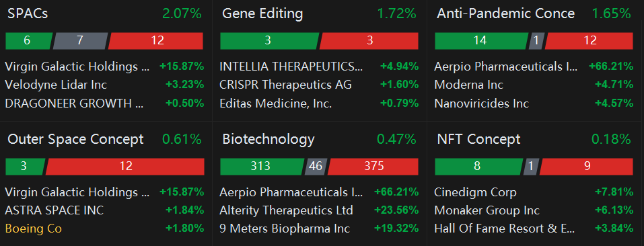Open the Outer Space Concept heading
Screen dimensions: 644x246
pos(75,139)
